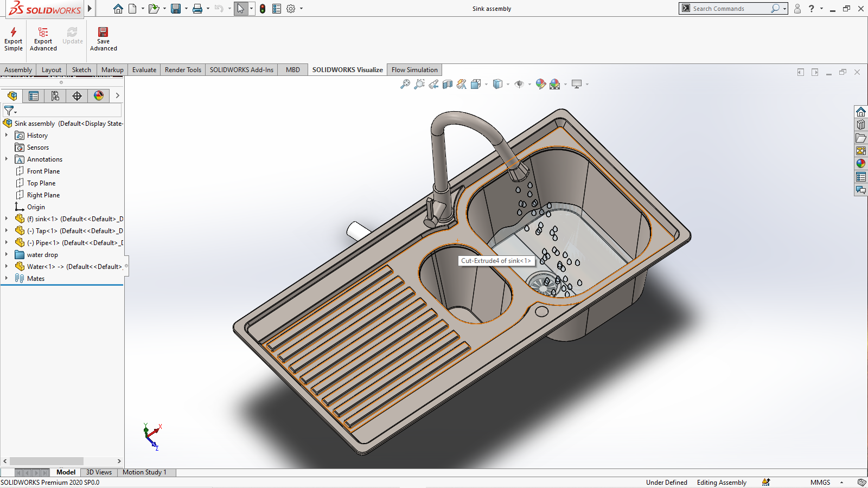Switch to the MBD tab
This screenshot has height=488, width=868.
(x=293, y=69)
